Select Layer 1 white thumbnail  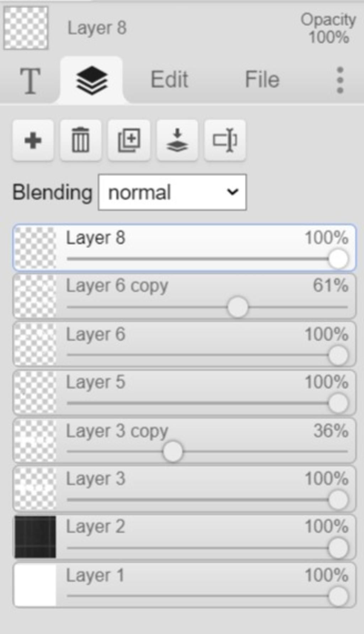pos(35,585)
